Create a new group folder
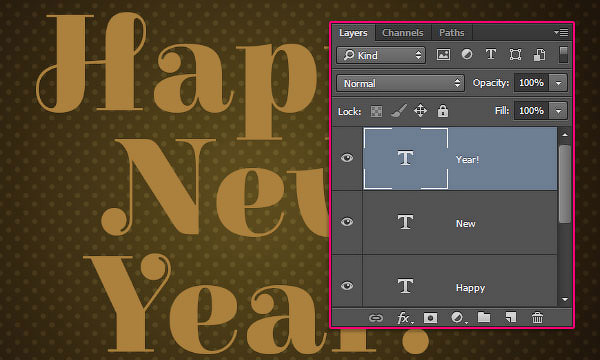 tap(484, 318)
